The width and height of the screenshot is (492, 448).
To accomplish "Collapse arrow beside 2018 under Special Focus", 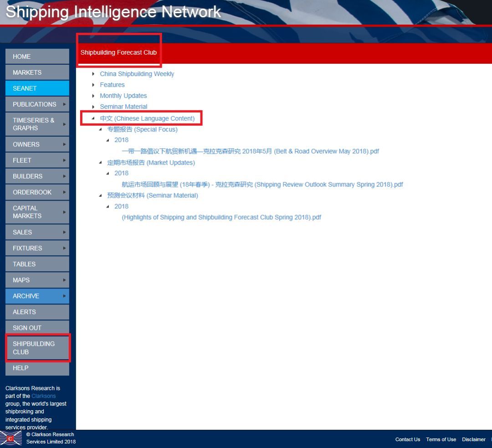I will pyautogui.click(x=108, y=140).
